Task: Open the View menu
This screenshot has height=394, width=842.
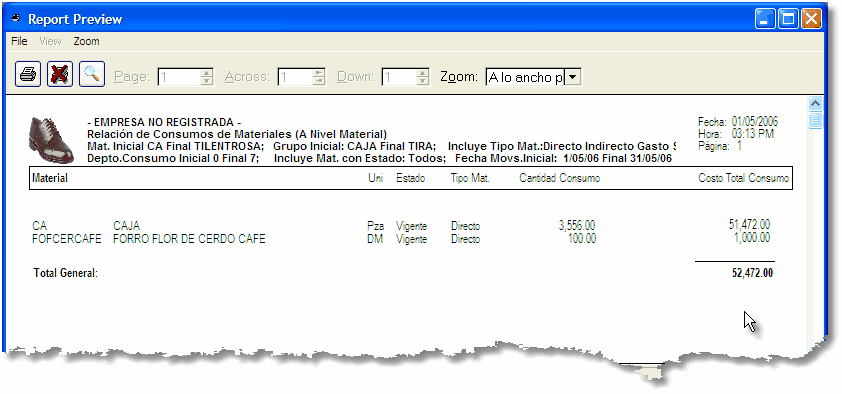Action: [x=50, y=41]
